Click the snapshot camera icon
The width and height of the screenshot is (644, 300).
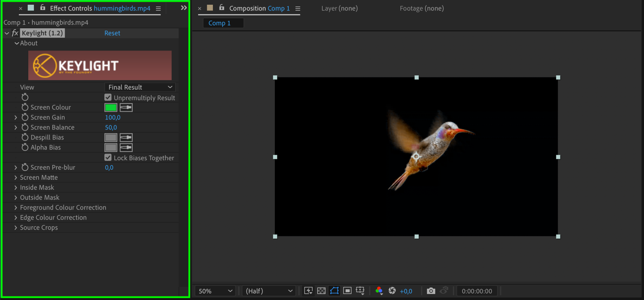coord(431,291)
